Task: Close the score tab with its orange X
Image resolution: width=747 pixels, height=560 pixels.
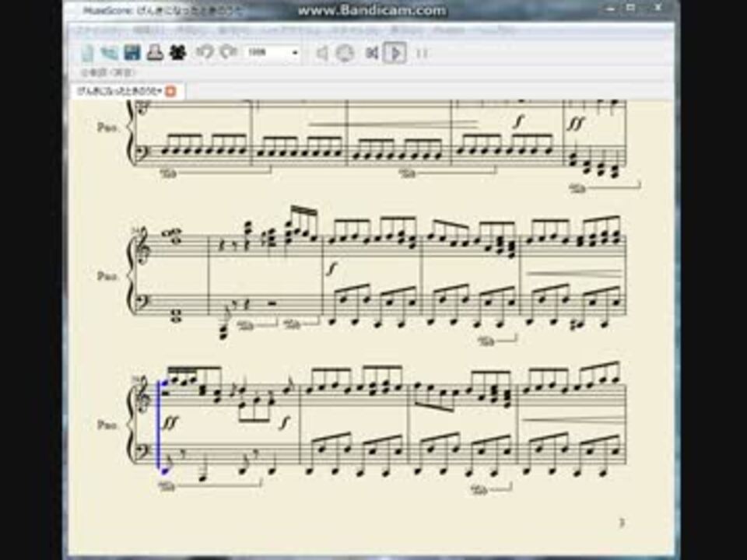Action: click(170, 92)
